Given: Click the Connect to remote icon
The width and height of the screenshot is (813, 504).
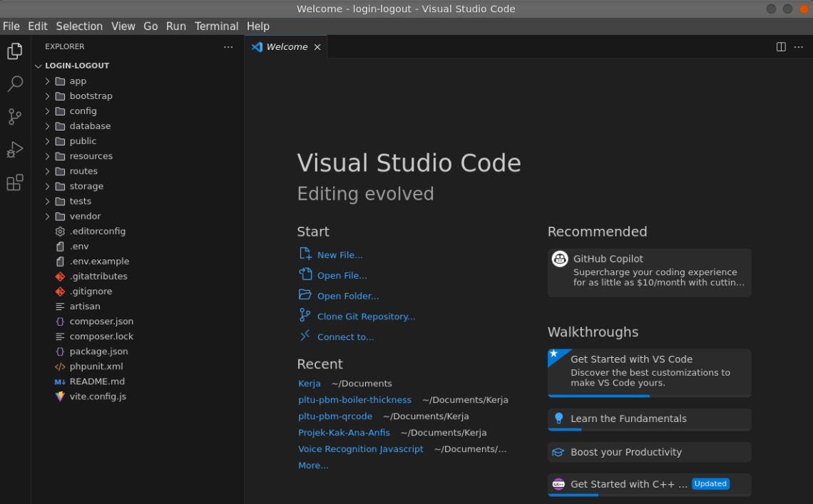Looking at the screenshot, I should click(x=305, y=336).
